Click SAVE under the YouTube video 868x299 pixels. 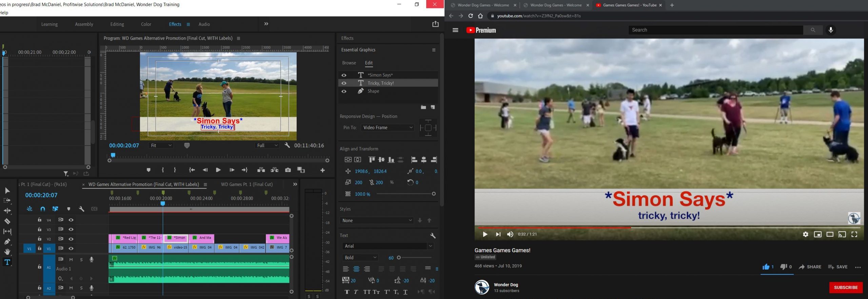[x=838, y=267]
